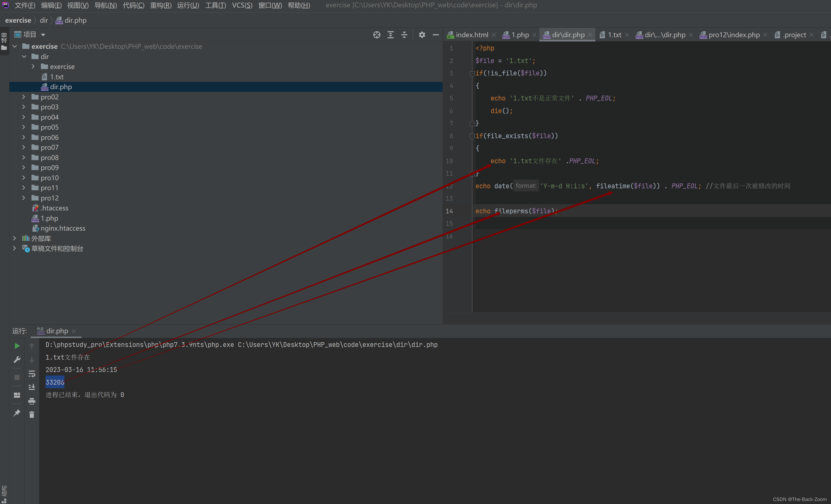Expand the pro08 folder
Viewport: 831px width, 504px height.
click(x=24, y=158)
